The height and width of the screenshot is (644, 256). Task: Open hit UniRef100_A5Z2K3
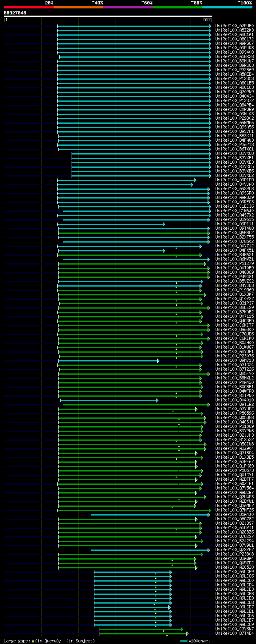pyautogui.click(x=234, y=30)
